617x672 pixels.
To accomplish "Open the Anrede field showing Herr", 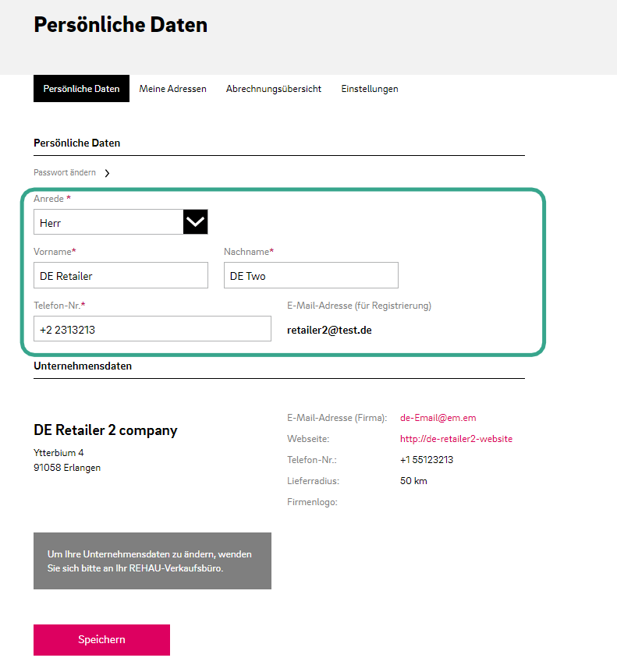I will (x=108, y=222).
